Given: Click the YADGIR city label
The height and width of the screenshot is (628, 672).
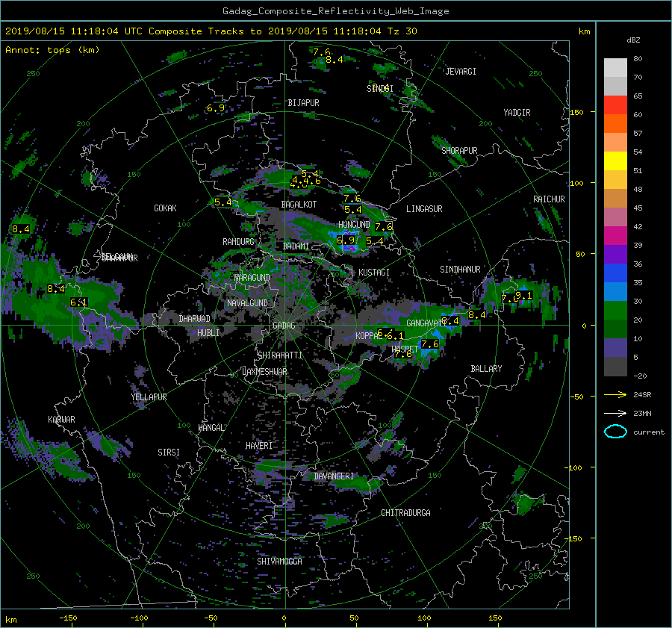Looking at the screenshot, I should (517, 113).
